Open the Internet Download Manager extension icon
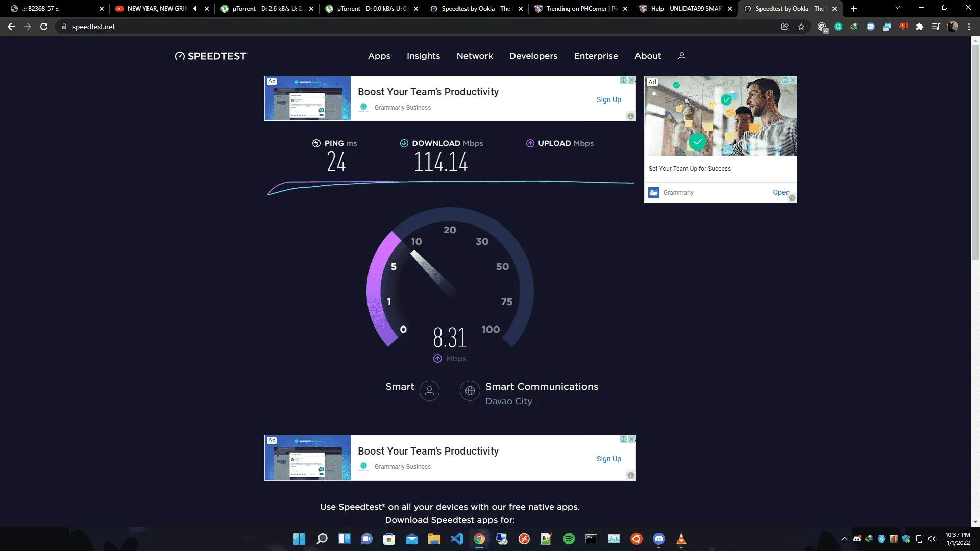This screenshot has width=980, height=551. tap(854, 27)
